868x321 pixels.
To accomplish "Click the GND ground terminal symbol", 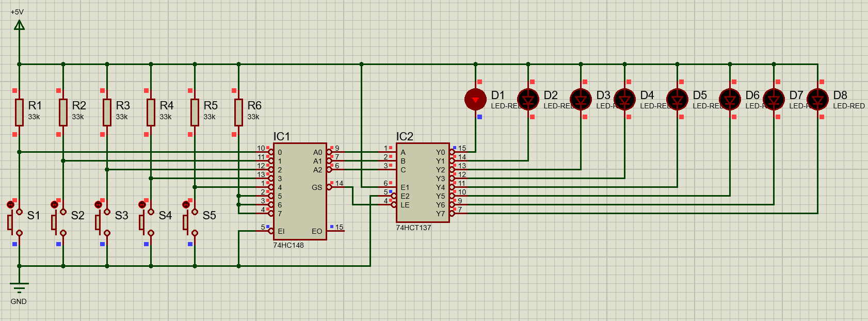I will tap(19, 287).
